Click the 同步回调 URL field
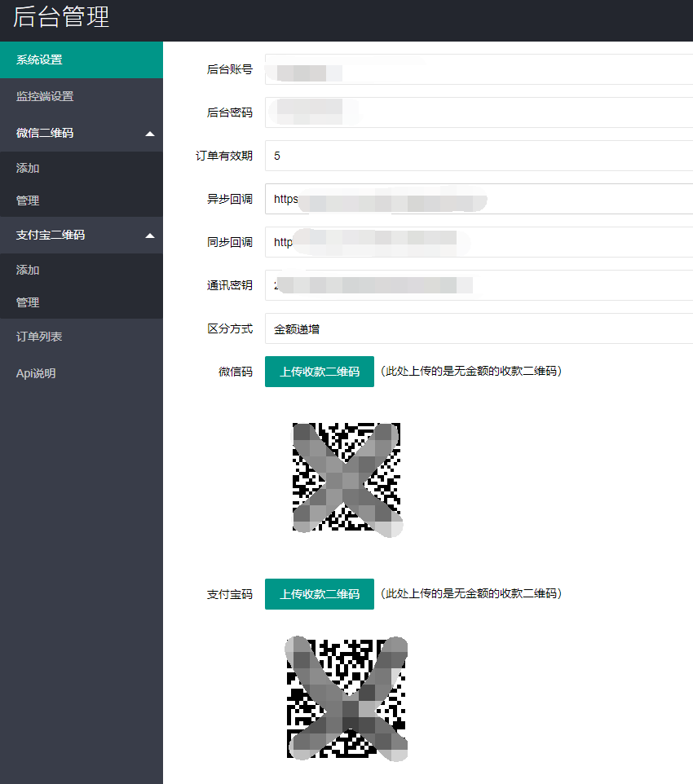The height and width of the screenshot is (784, 693). (479, 242)
